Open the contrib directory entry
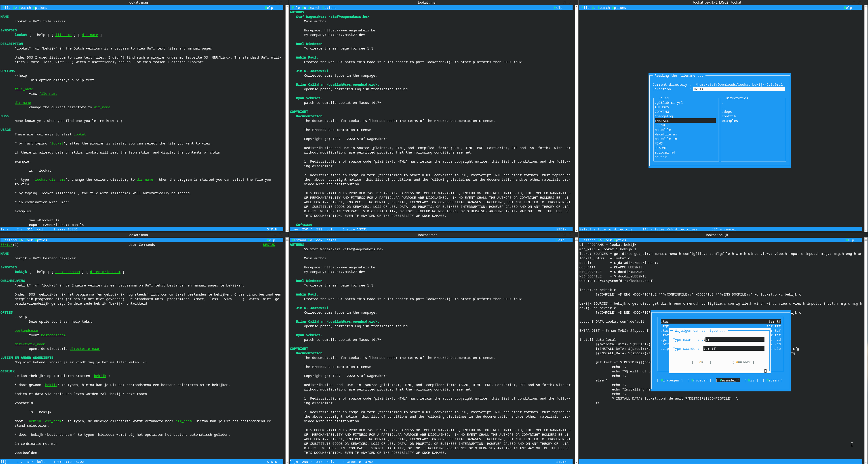Screen dimensions: 868x464 729,116
